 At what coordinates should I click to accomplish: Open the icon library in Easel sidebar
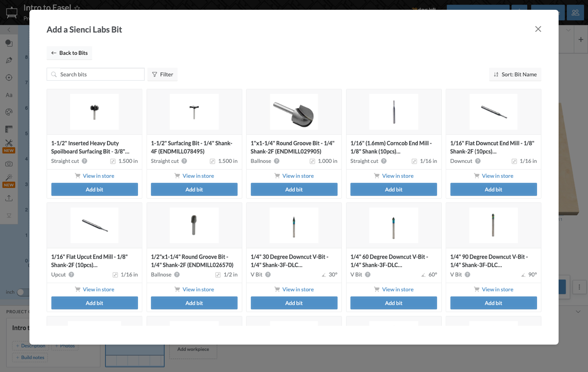[x=9, y=112]
